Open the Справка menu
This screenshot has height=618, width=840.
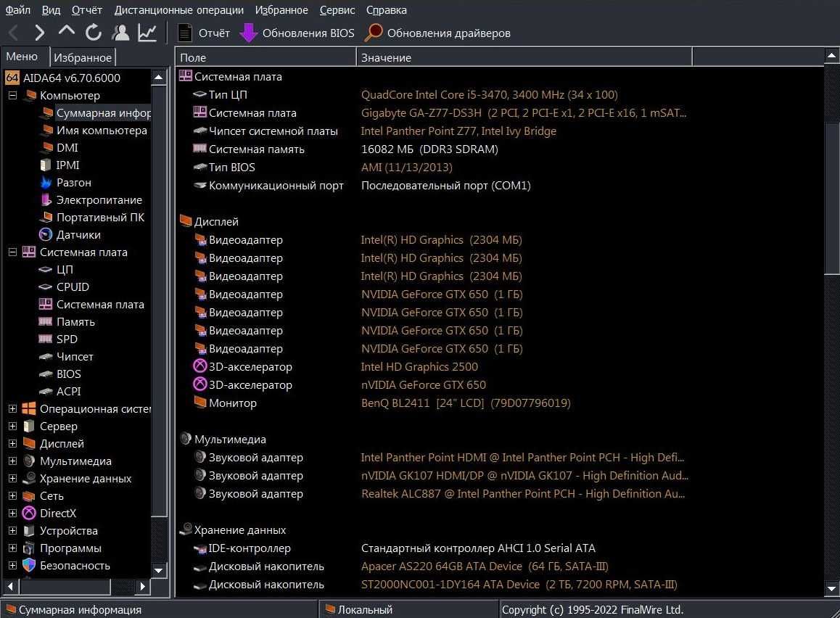point(386,9)
